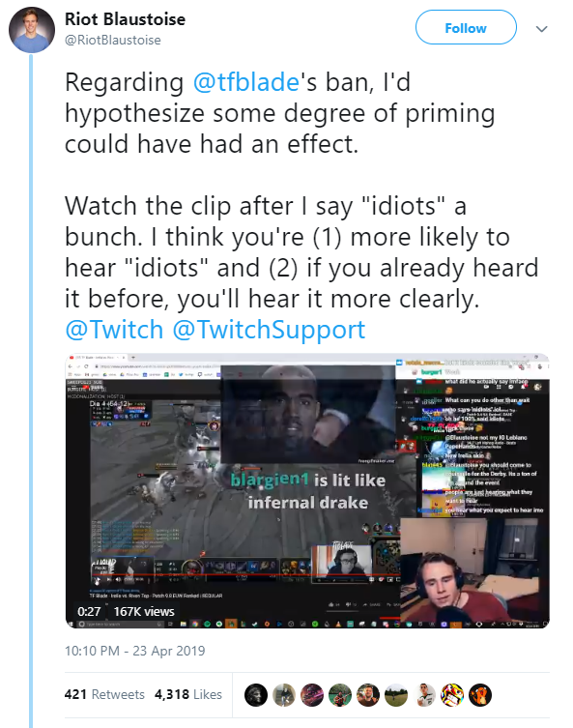The width and height of the screenshot is (573, 728).
Task: Open the @Twitch mention link
Action: coord(114,330)
